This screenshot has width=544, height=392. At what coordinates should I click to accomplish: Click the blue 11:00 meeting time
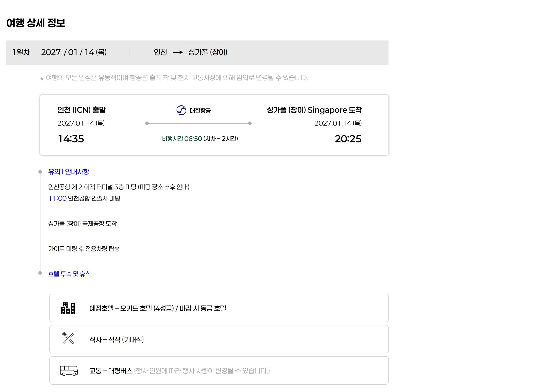pos(57,198)
